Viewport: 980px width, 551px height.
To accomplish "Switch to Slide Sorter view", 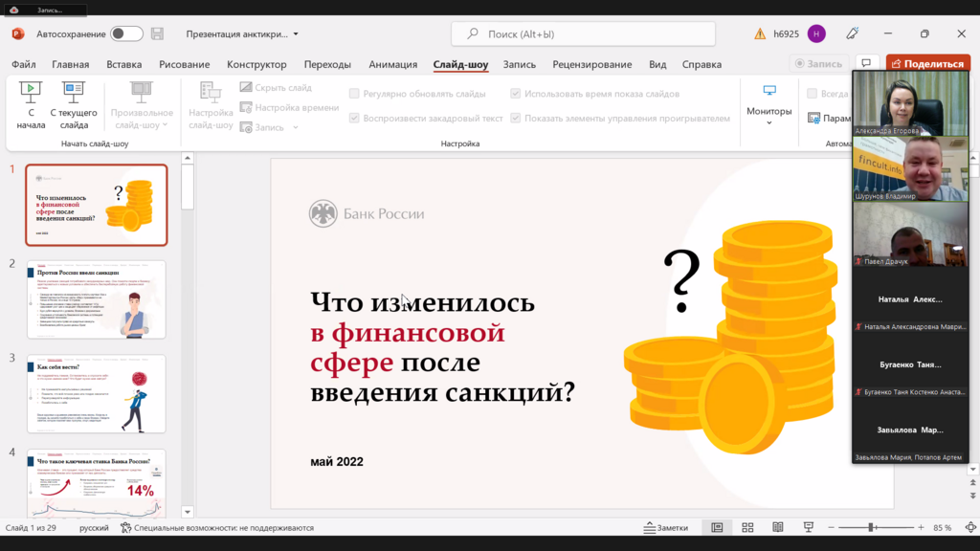I will click(x=747, y=528).
